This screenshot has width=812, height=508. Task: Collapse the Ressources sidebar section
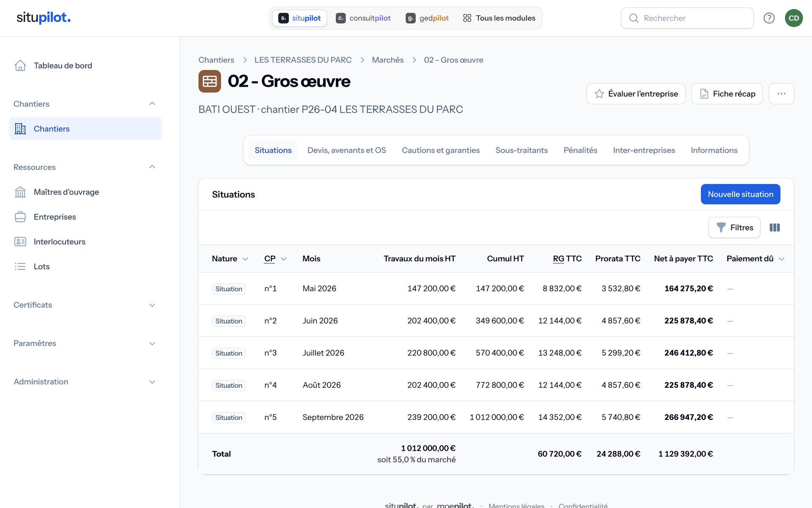152,167
